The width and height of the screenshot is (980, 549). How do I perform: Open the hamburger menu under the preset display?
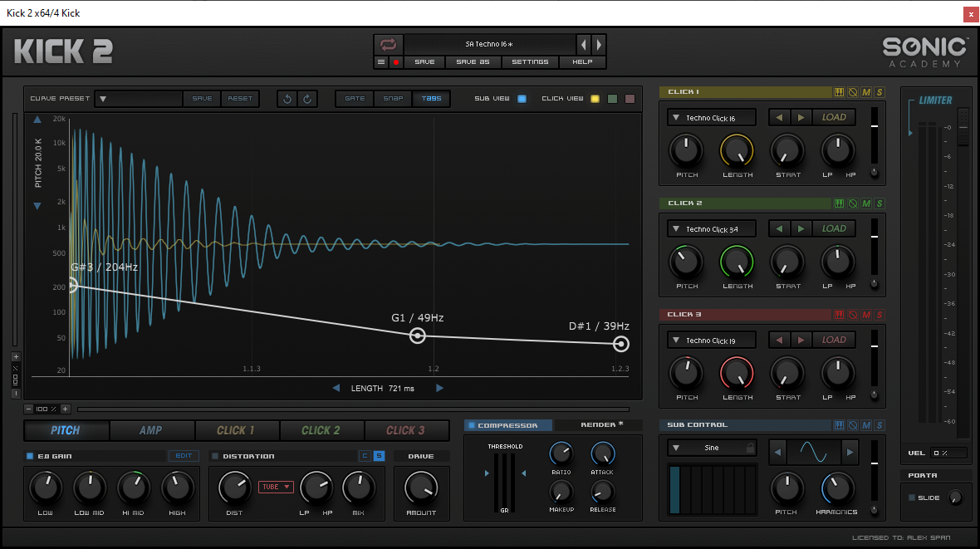pos(381,62)
